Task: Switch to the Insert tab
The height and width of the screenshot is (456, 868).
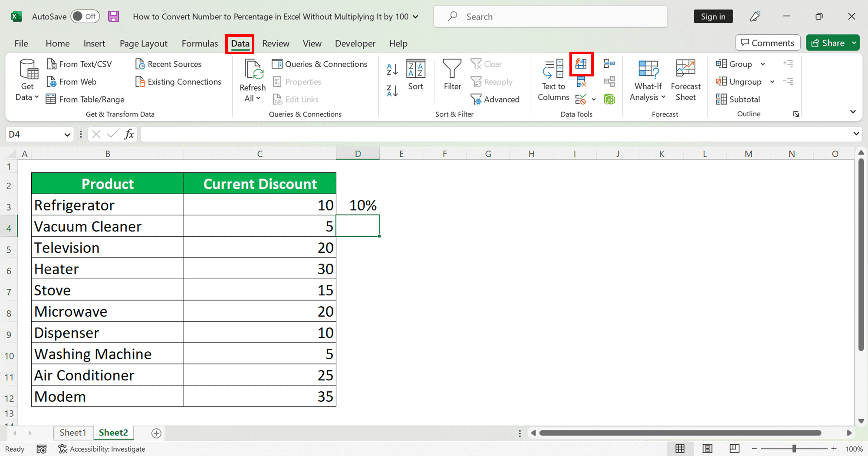Action: 94,43
